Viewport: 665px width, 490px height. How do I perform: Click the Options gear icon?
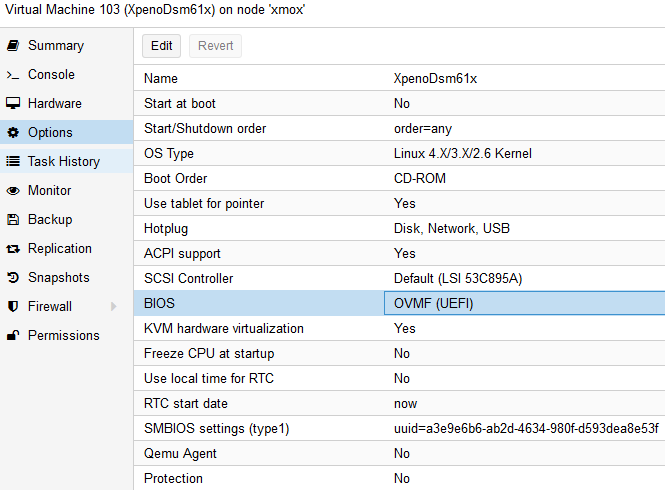13,133
